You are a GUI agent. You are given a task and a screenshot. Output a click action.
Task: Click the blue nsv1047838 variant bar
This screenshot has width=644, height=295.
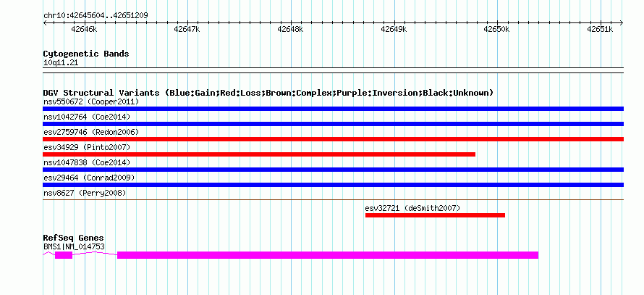[x=333, y=170]
